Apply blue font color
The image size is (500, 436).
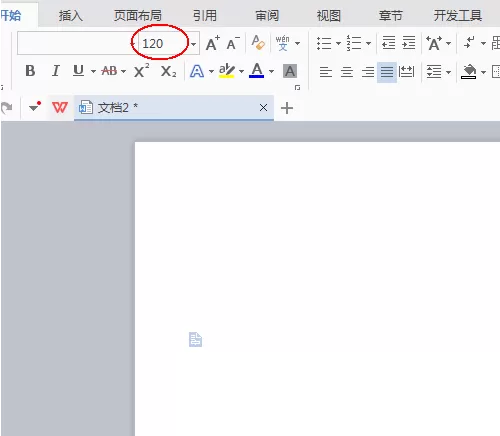pos(257,71)
